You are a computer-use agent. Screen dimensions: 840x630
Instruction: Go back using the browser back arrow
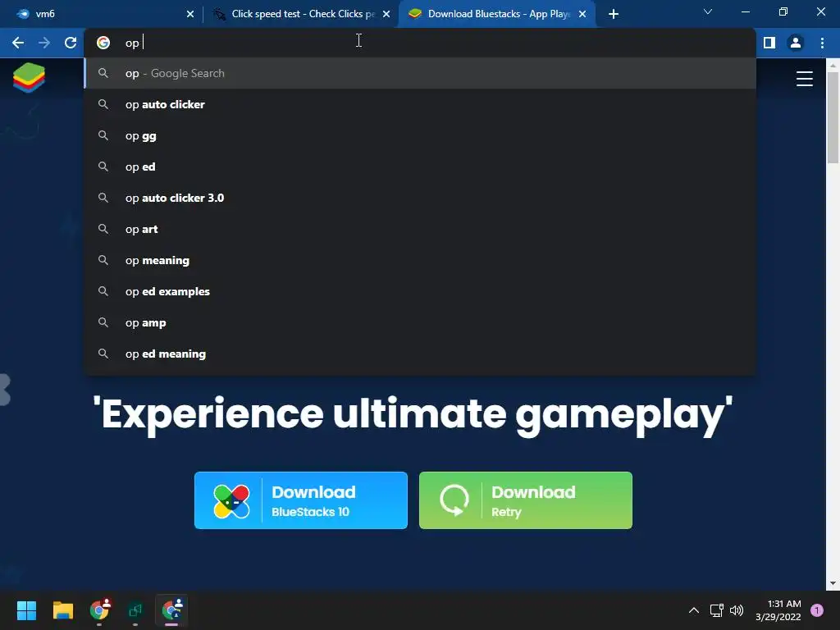coord(18,43)
